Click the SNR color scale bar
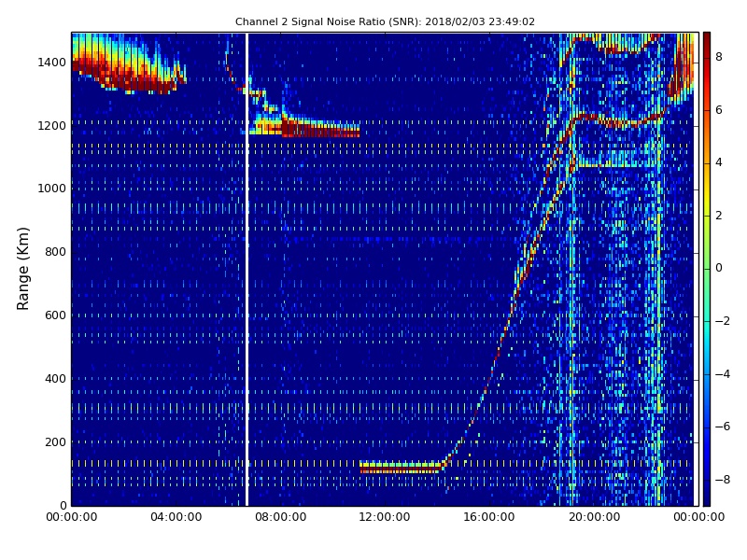The image size is (747, 560). (707, 269)
